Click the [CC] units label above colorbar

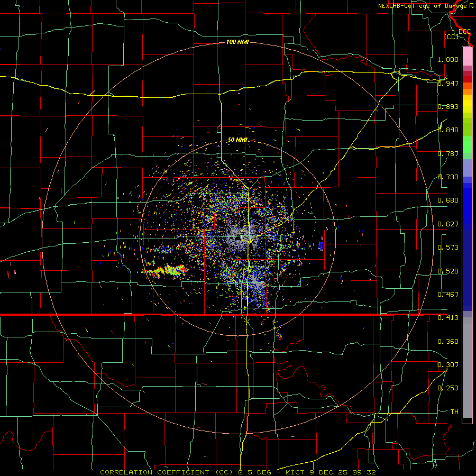(x=452, y=36)
